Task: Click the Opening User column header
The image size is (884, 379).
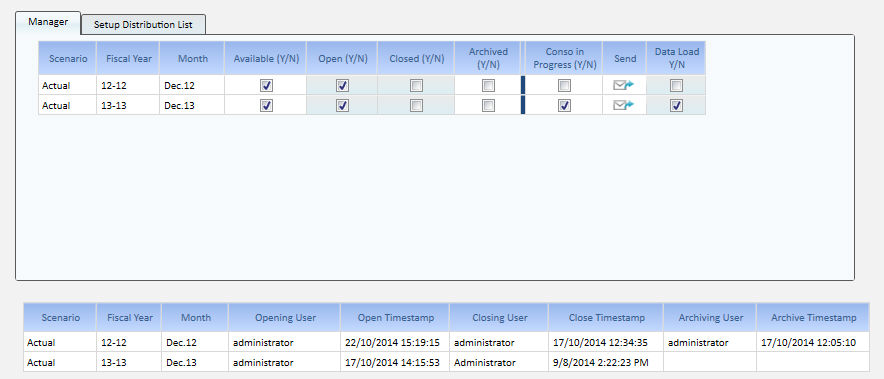Action: [285, 318]
